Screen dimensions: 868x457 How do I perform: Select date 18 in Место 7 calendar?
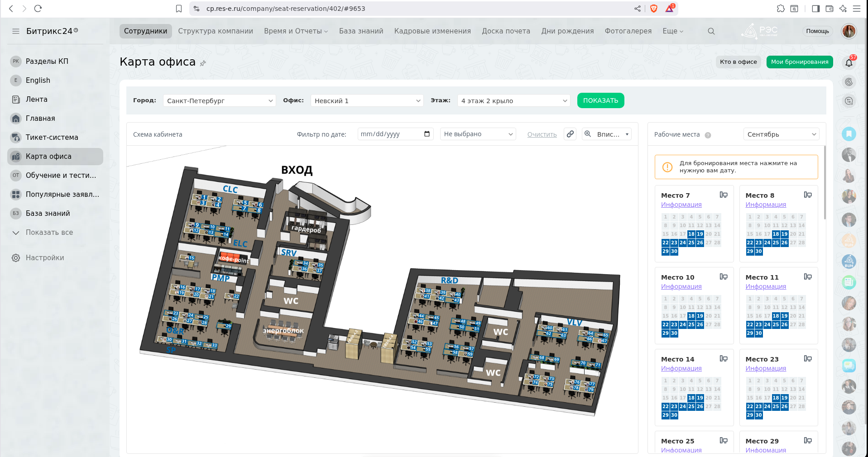[x=691, y=234]
